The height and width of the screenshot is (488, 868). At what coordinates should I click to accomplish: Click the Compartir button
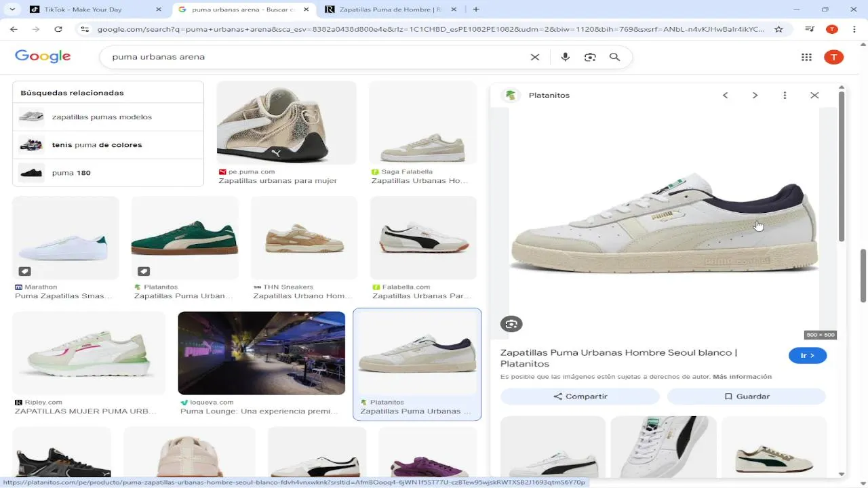tap(580, 396)
